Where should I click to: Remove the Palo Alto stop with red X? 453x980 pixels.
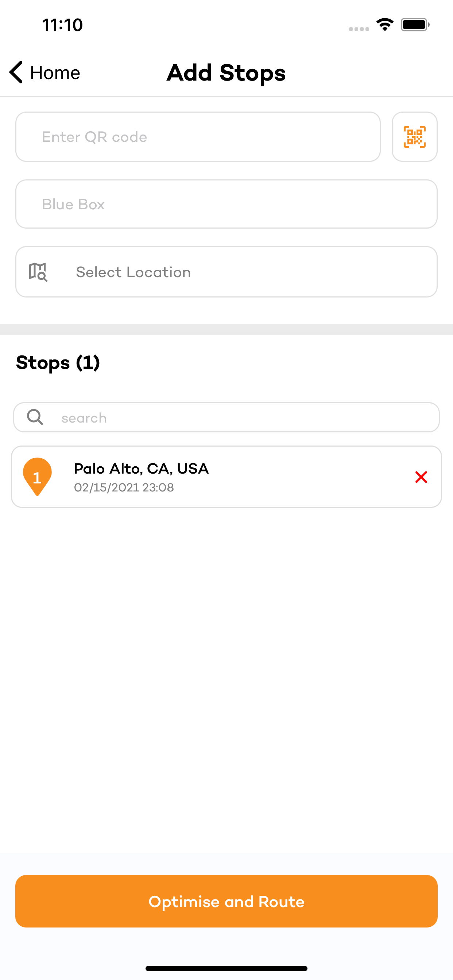[421, 477]
